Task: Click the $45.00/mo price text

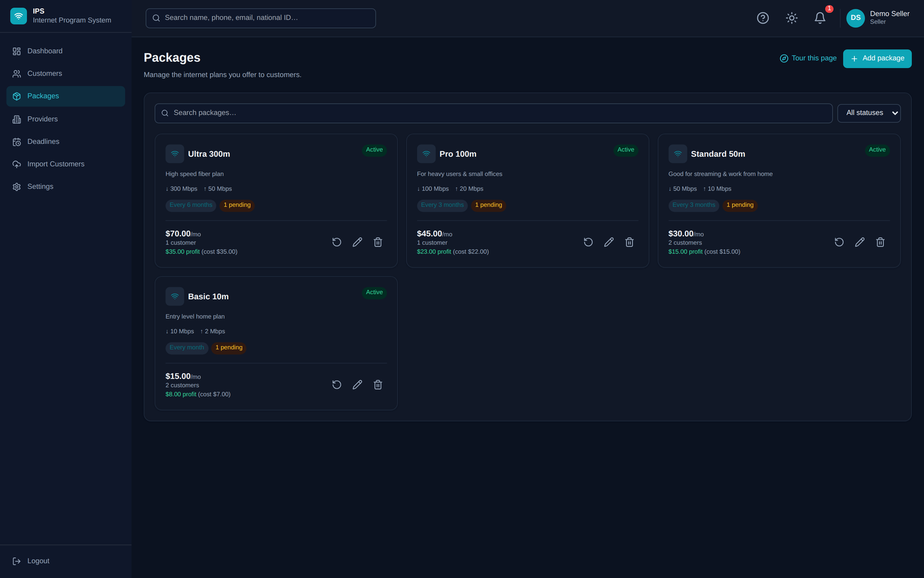Action: pyautogui.click(x=434, y=234)
